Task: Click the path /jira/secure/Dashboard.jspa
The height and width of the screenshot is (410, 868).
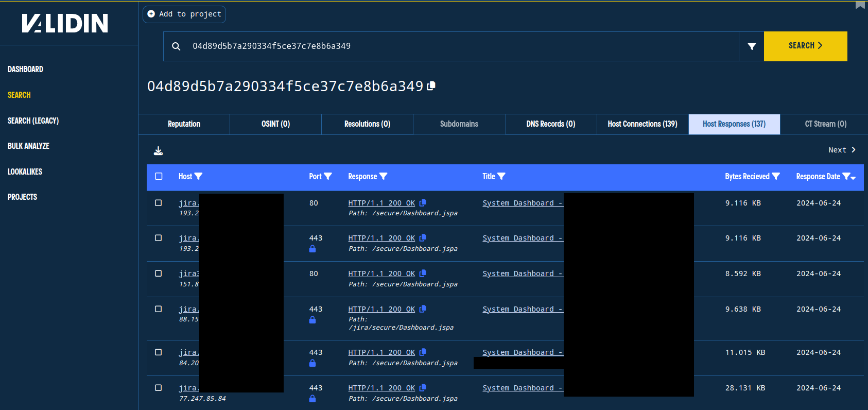Action: (401, 328)
